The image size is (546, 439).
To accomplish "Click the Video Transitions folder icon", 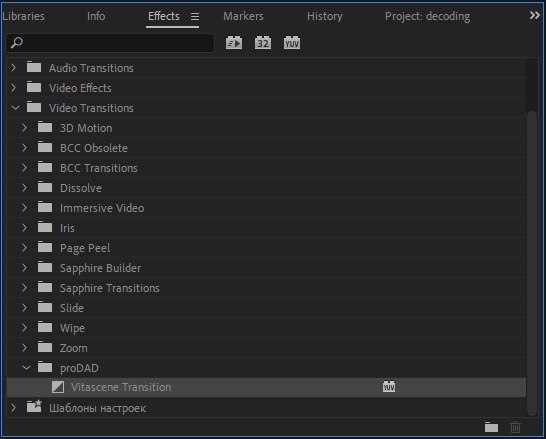I will tap(34, 107).
